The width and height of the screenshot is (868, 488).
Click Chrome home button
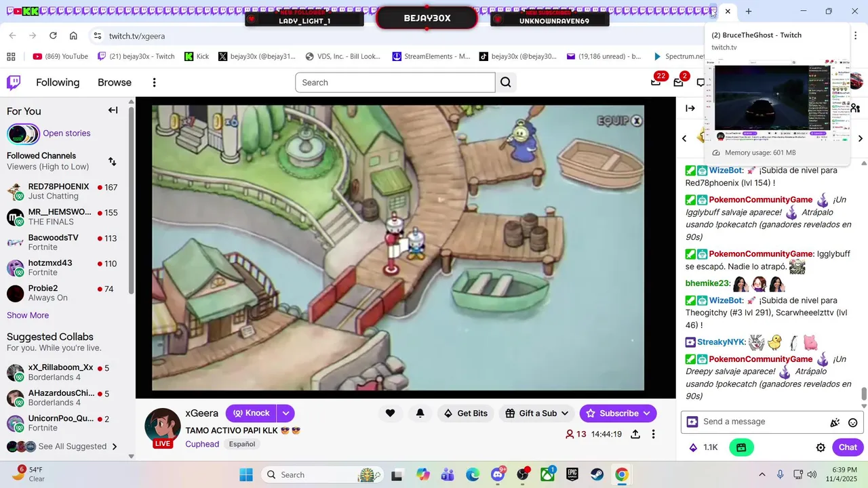(73, 36)
